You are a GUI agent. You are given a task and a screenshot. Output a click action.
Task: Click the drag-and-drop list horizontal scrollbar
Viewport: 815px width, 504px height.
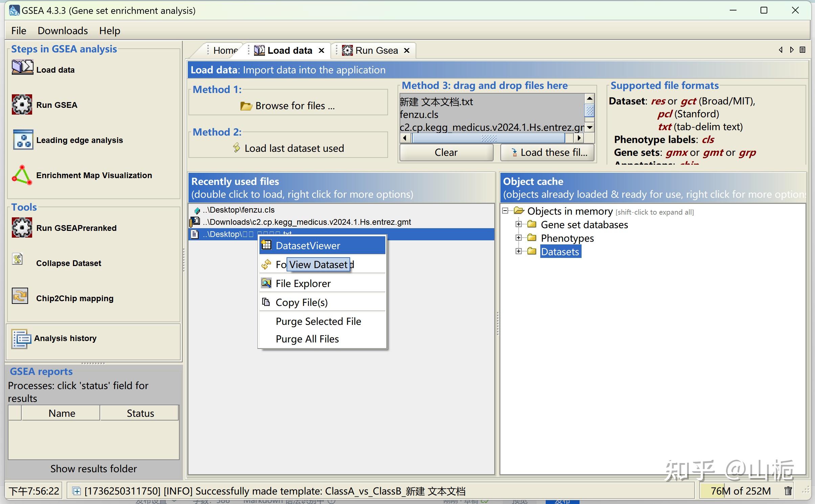pos(488,138)
